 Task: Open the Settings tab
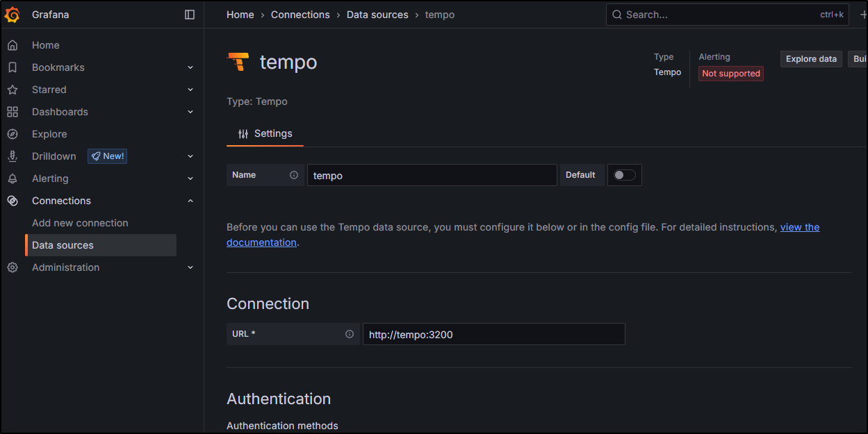tap(265, 133)
